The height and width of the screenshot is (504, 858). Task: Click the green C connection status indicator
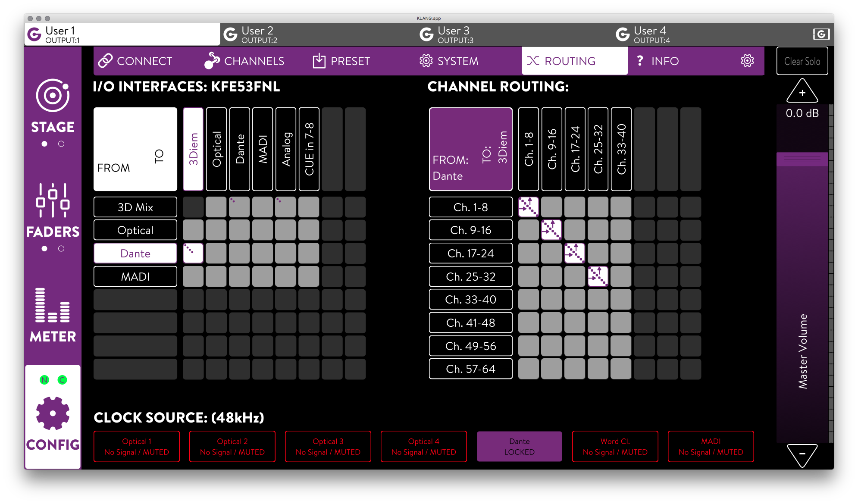(63, 380)
